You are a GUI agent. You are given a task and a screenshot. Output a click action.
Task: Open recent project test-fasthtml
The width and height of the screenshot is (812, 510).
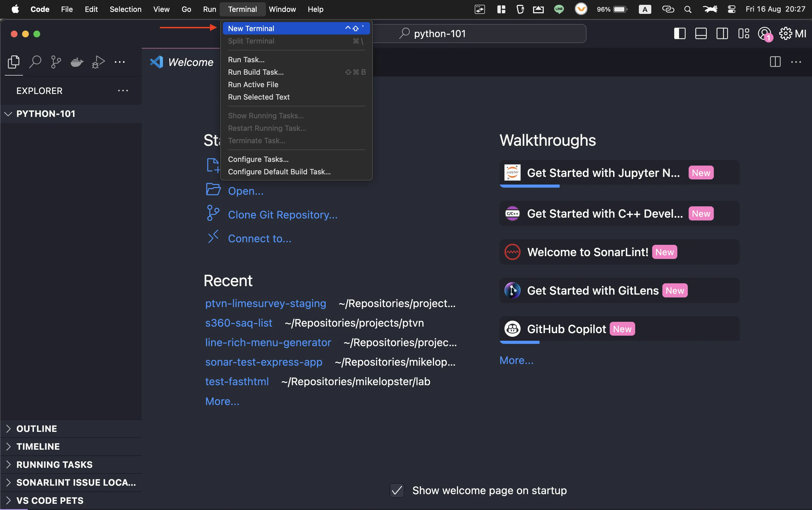pyautogui.click(x=237, y=382)
